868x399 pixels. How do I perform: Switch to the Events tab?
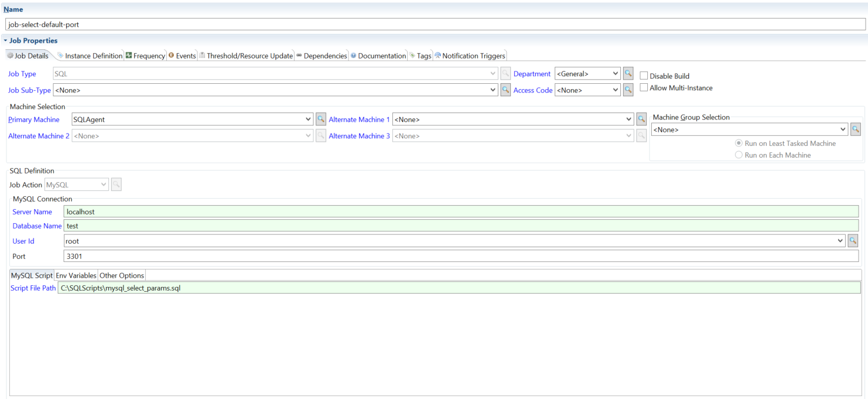pyautogui.click(x=182, y=56)
